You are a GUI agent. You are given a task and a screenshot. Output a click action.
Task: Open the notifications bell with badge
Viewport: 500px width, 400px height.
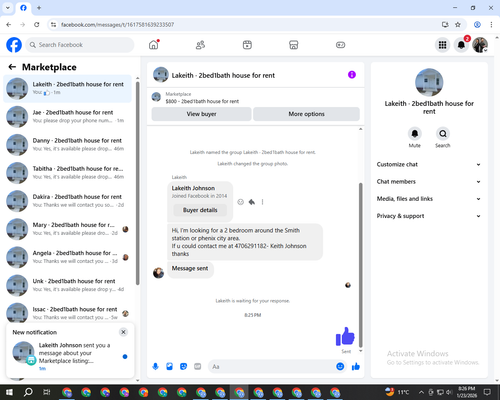pyautogui.click(x=461, y=45)
